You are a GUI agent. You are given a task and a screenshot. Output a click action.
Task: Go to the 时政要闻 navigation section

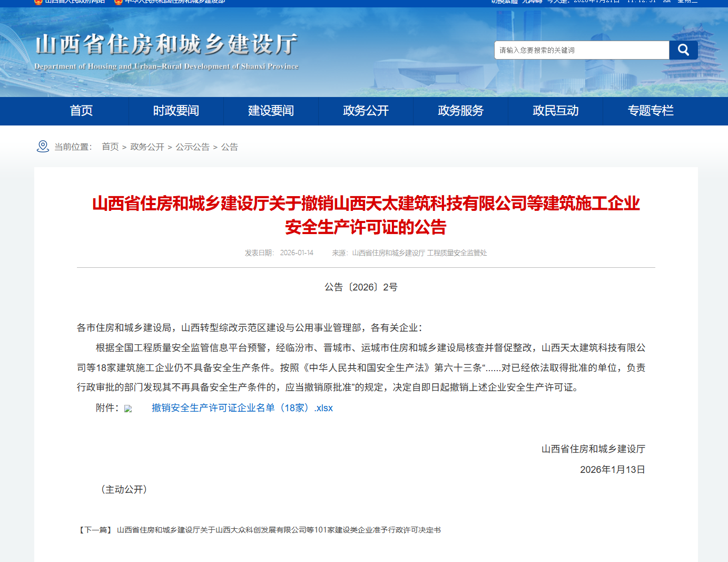click(176, 111)
